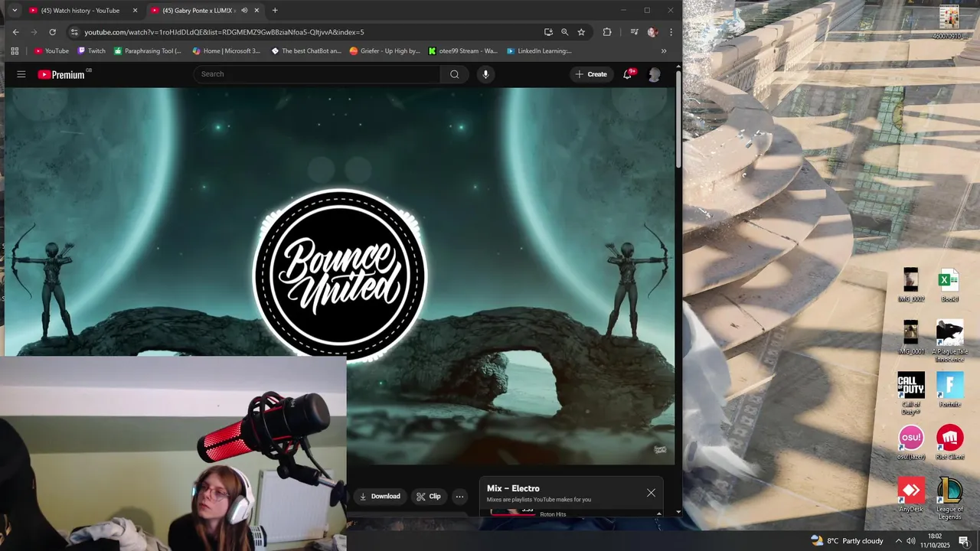Open Griefer - Up High bookmark
980x551 pixels.
coord(385,51)
